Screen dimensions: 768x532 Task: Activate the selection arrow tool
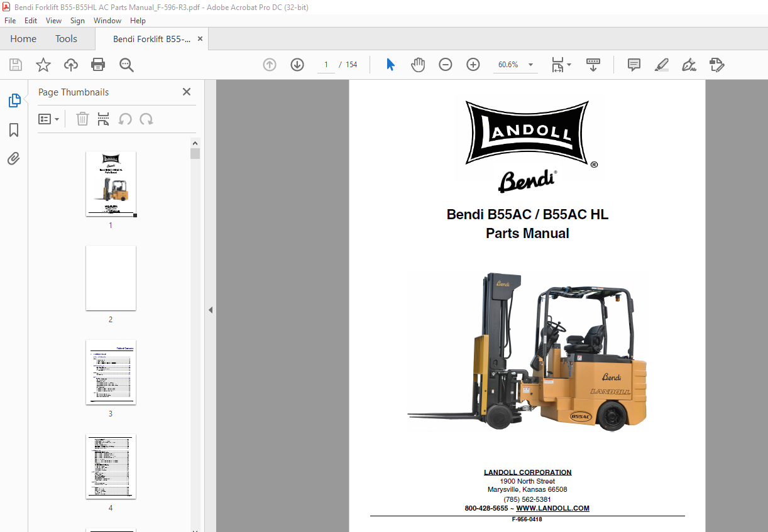pyautogui.click(x=390, y=65)
